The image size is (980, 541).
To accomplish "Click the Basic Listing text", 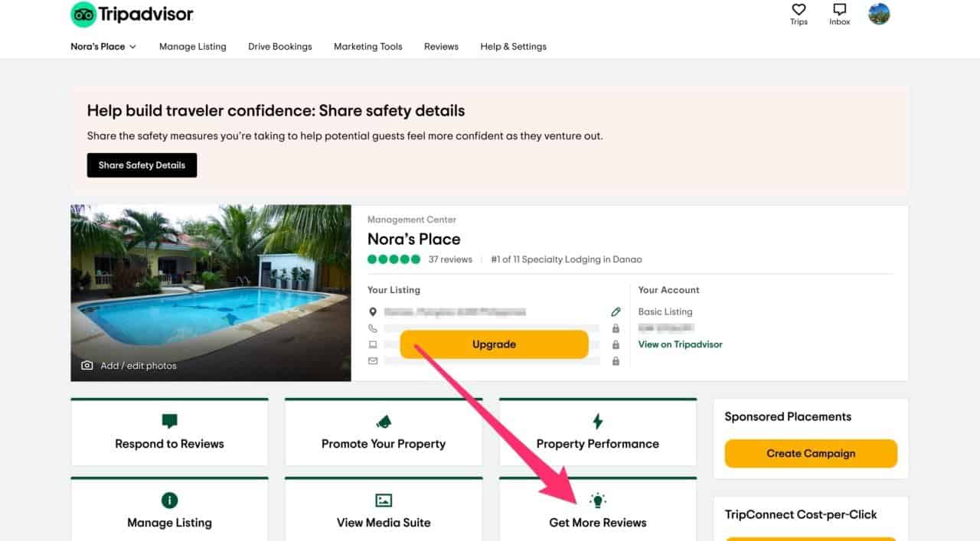I will pos(665,312).
